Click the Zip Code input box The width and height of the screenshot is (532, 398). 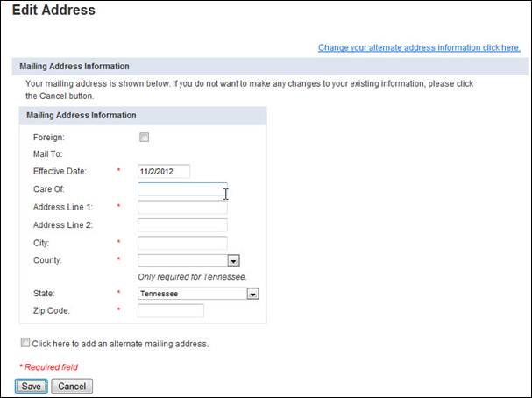click(x=171, y=311)
